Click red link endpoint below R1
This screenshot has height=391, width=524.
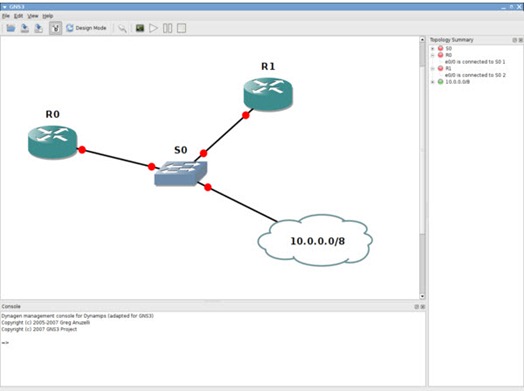(246, 115)
